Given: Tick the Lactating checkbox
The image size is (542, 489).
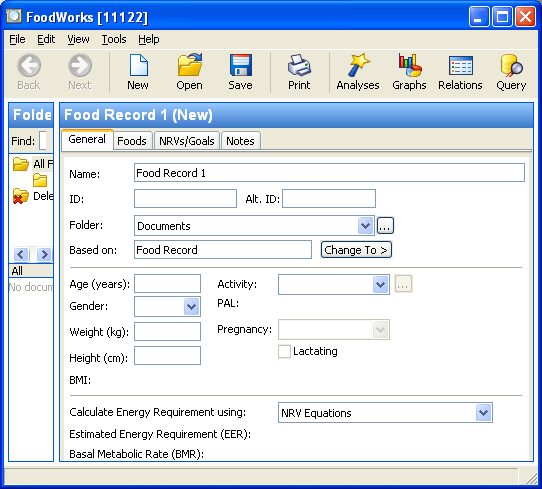Looking at the screenshot, I should pyautogui.click(x=284, y=351).
